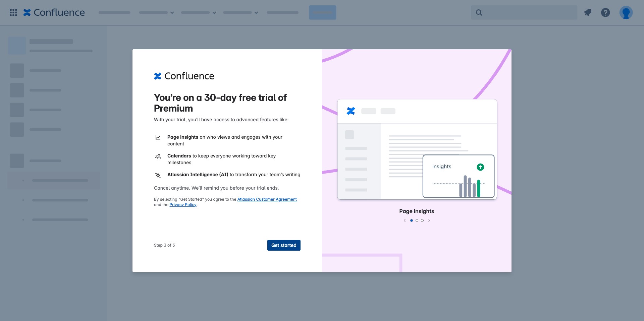
Task: Click the search magnifier icon
Action: click(479, 13)
